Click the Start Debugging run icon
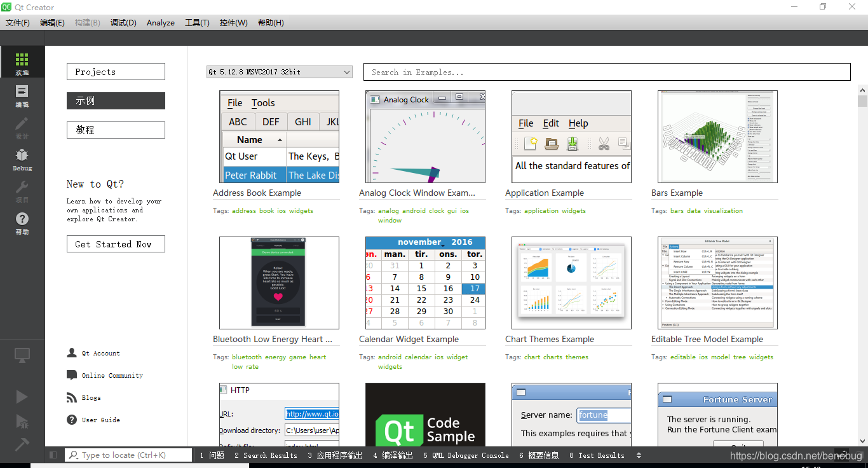 point(22,421)
